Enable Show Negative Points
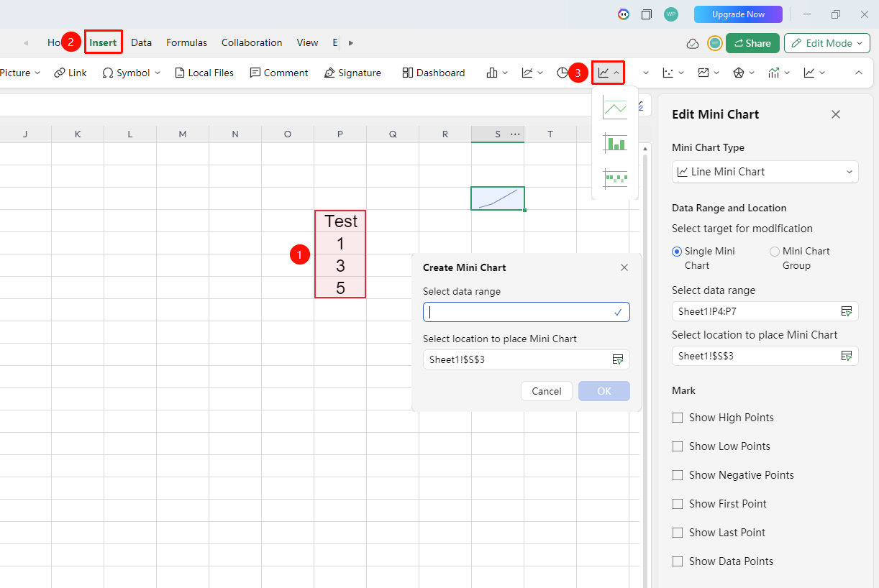Image resolution: width=879 pixels, height=588 pixels. tap(677, 475)
